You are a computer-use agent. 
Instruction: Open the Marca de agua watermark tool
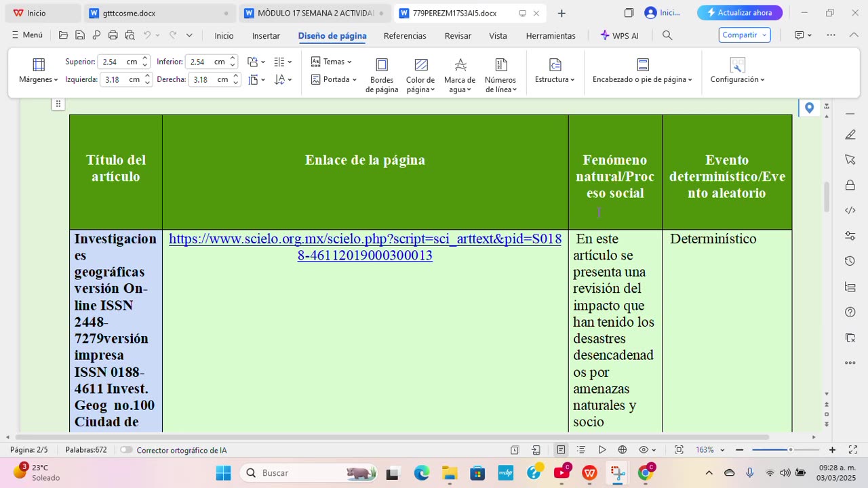(x=460, y=75)
